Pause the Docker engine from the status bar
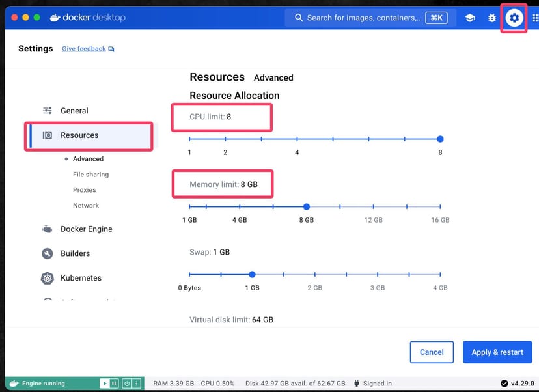This screenshot has height=392, width=539. click(114, 384)
